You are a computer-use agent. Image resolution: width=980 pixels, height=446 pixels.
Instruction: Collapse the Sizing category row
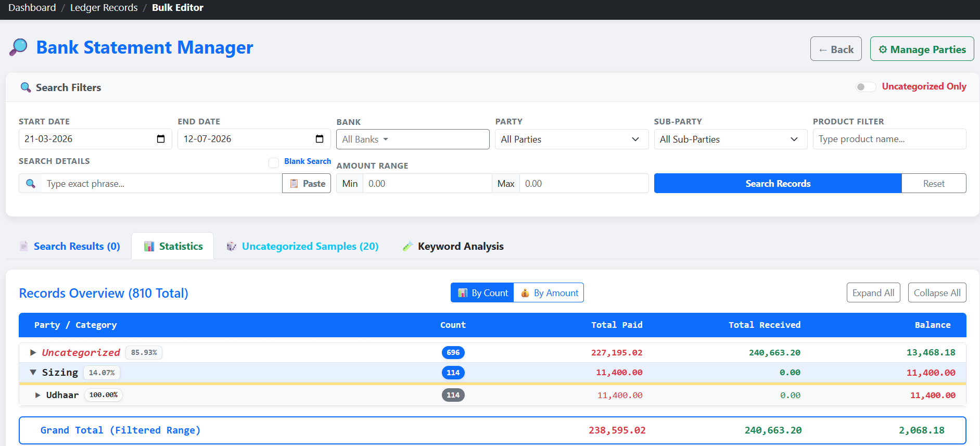pyautogui.click(x=33, y=373)
